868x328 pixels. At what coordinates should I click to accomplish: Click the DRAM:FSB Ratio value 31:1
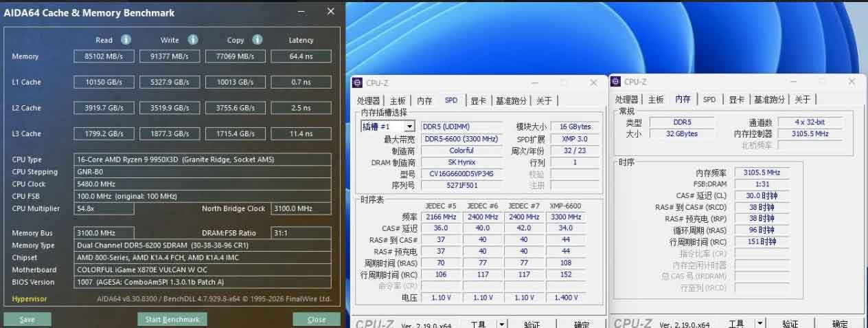(301, 233)
